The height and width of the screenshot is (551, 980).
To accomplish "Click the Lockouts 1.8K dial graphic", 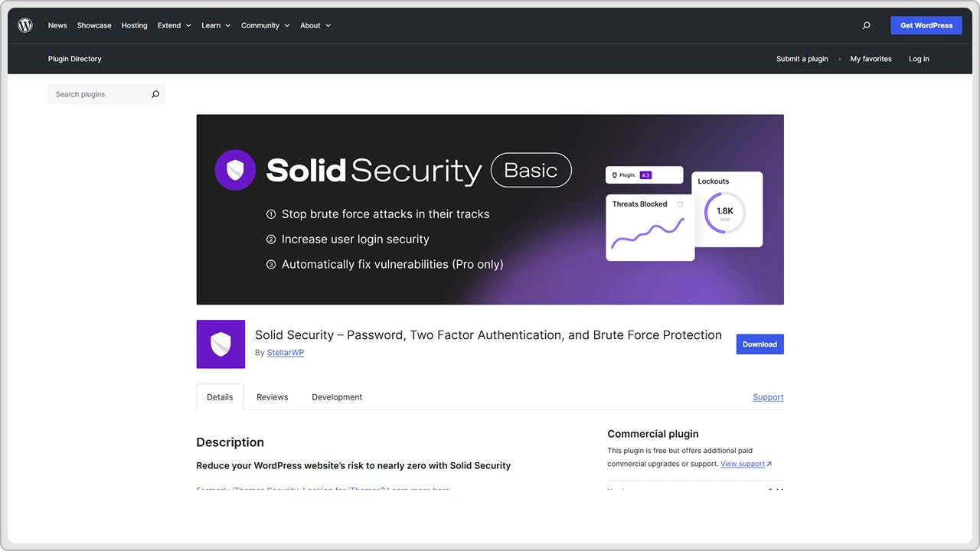I will click(726, 210).
